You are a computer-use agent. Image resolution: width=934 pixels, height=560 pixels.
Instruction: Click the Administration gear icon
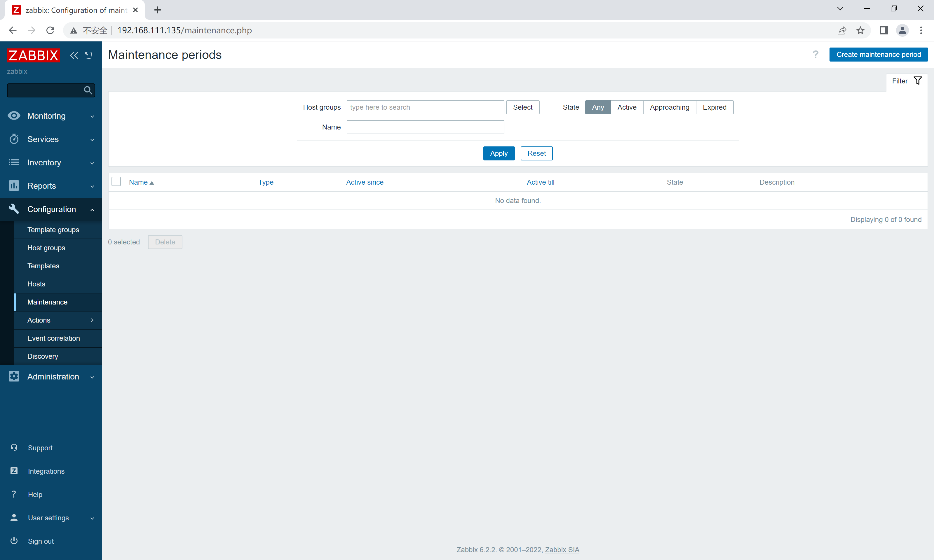(x=14, y=376)
